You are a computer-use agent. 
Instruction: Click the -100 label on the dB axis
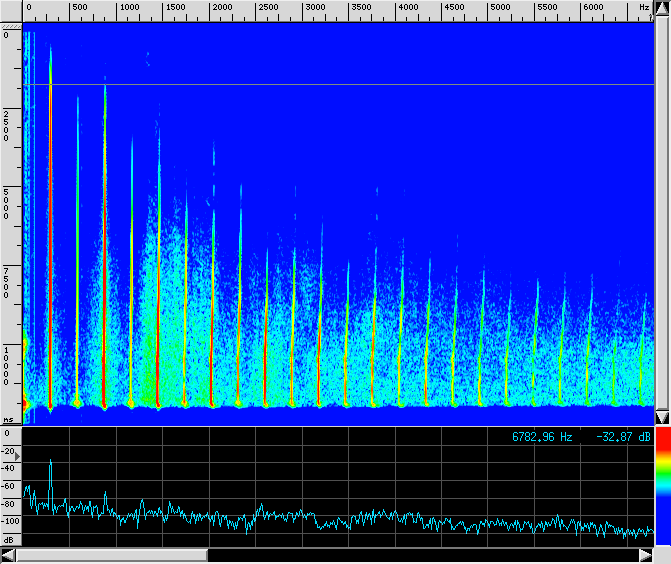pyautogui.click(x=10, y=521)
